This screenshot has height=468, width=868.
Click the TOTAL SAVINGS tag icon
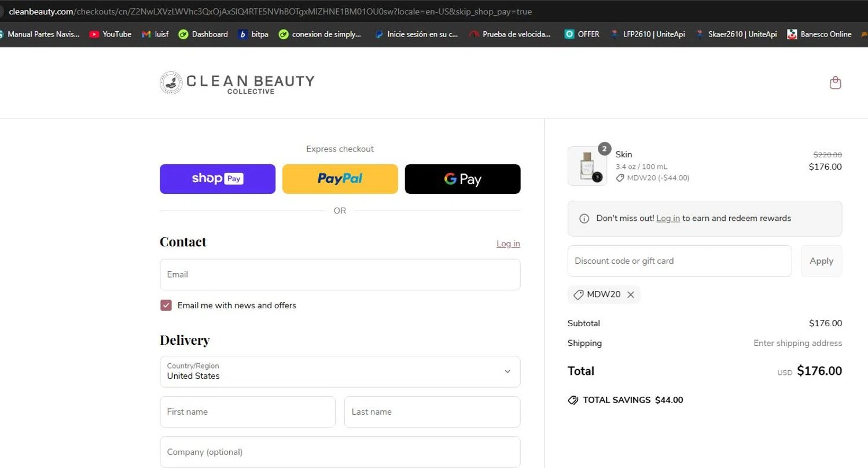[573, 400]
